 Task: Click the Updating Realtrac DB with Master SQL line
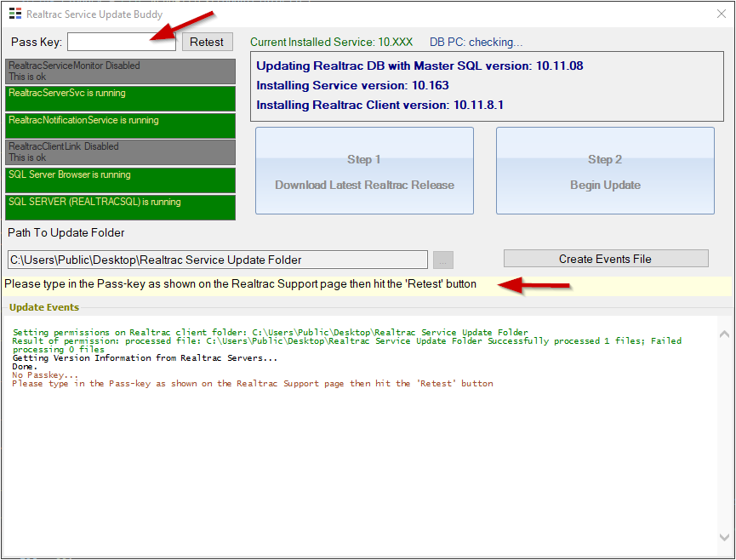[419, 66]
